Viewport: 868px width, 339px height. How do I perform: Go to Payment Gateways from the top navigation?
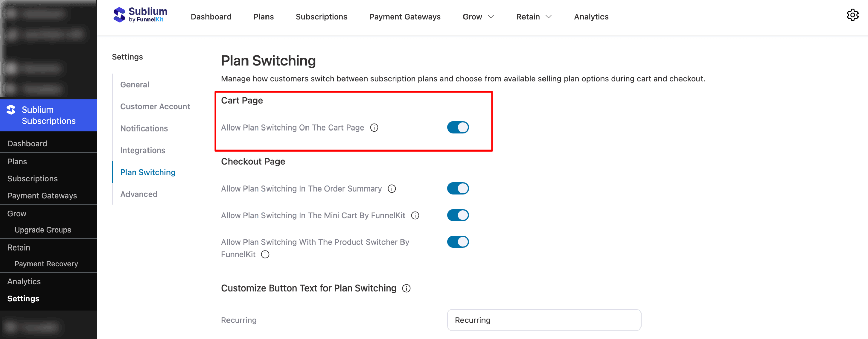click(x=405, y=16)
